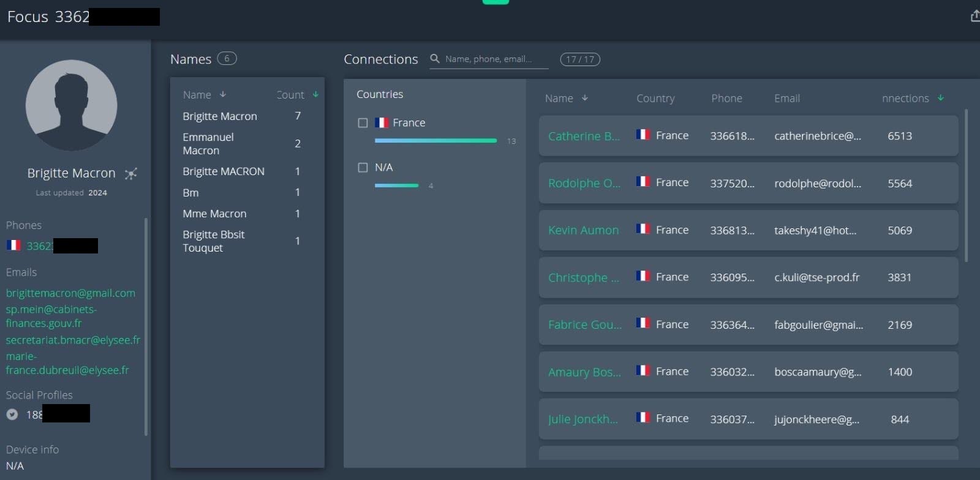Open the network graph icon beside profile name
Screen dimensions: 980x480
tap(130, 174)
